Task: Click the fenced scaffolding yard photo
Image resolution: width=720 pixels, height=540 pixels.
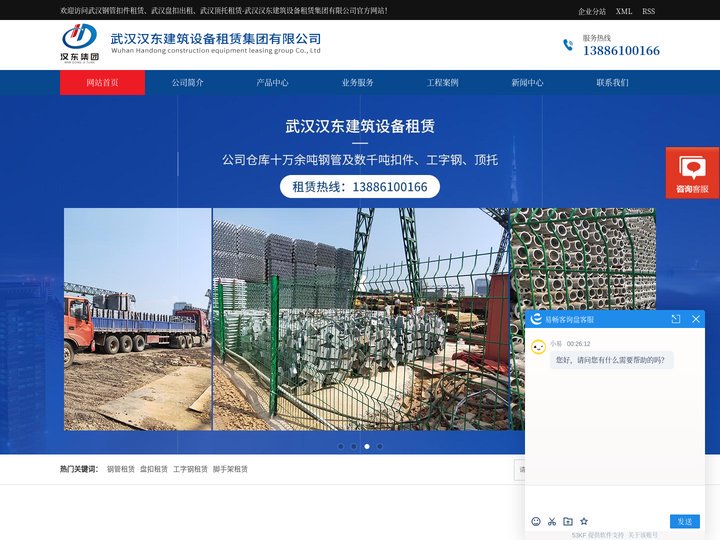Action: 361,319
